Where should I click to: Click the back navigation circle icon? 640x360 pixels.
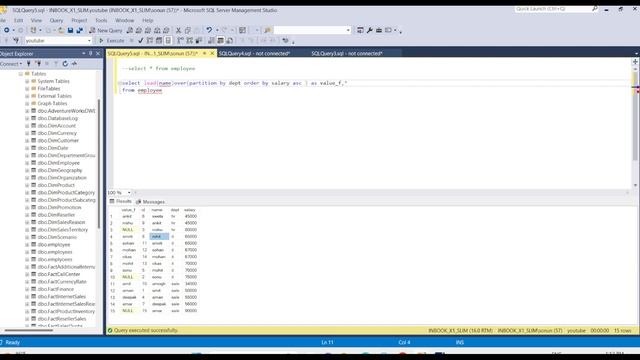pyautogui.click(x=7, y=30)
